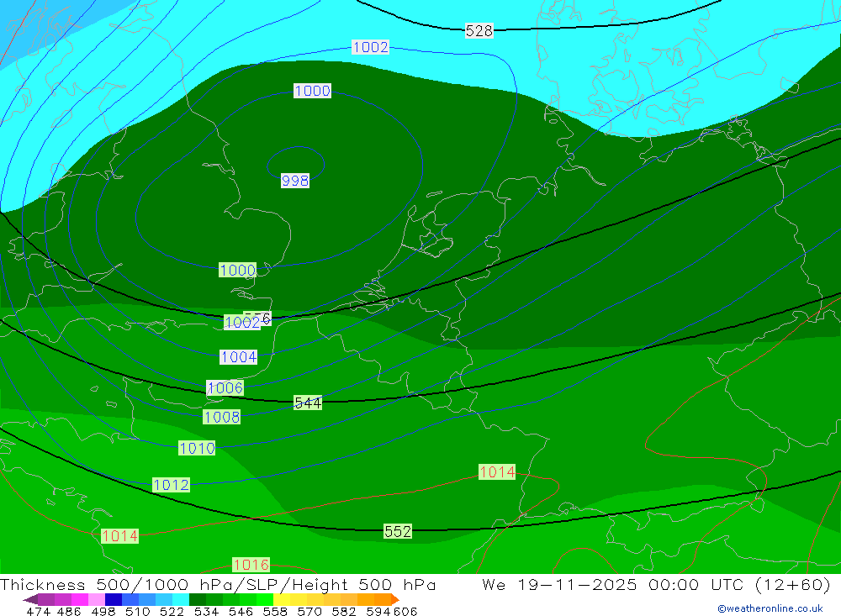Click the 510 legend value
841x616 pixels.
point(138,611)
